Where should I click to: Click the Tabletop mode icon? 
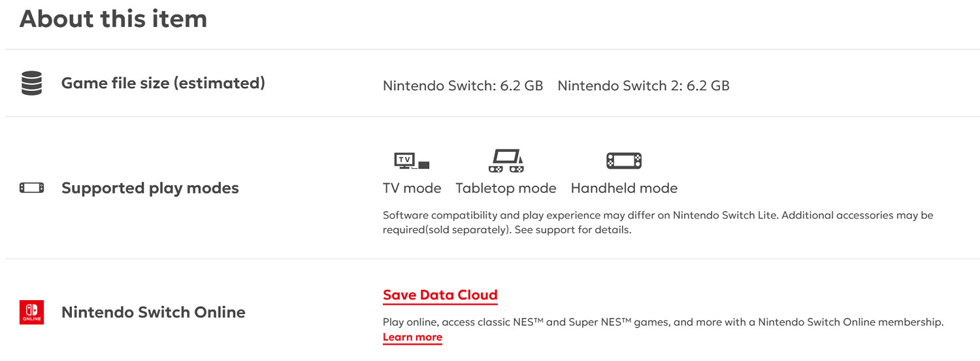(506, 160)
